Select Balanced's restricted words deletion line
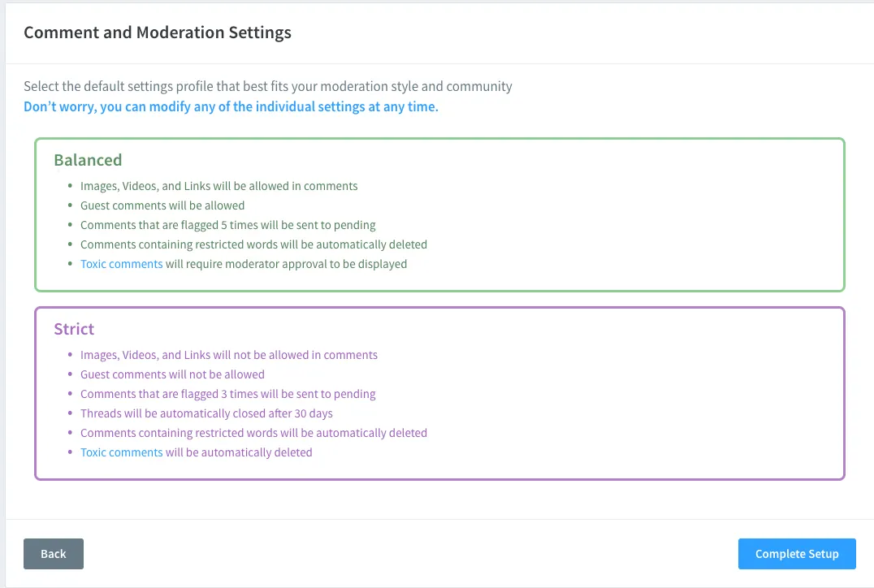The image size is (874, 588). point(253,244)
